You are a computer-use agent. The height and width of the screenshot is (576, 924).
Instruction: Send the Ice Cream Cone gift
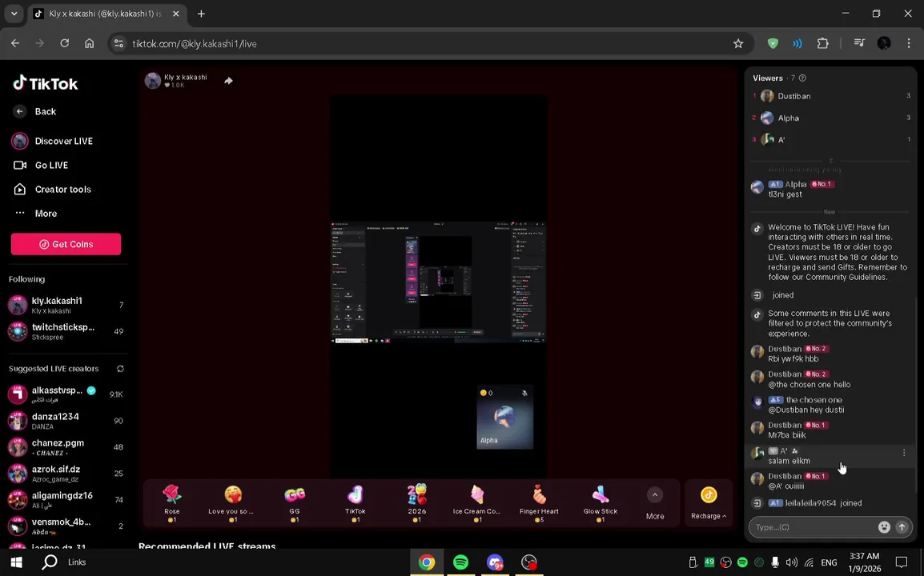coord(477,502)
